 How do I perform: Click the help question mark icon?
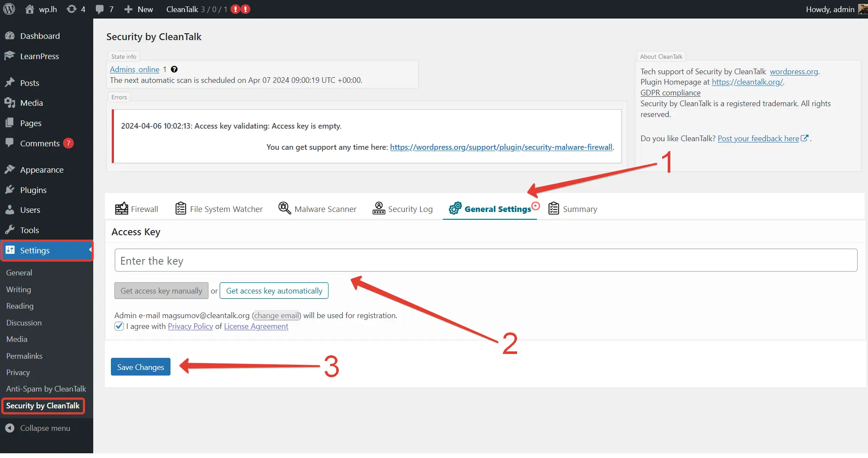(174, 69)
